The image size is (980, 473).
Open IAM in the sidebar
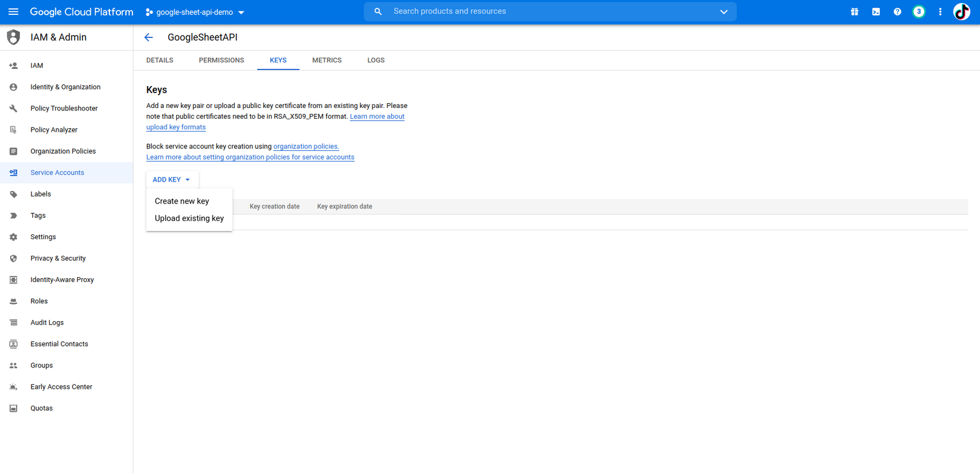click(x=67, y=66)
